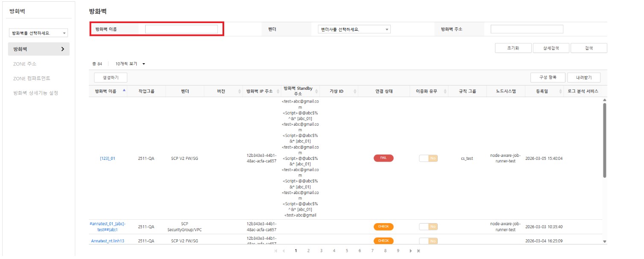Click the 초기화 reset button
Screen dimensions: 644x259
click(x=513, y=48)
